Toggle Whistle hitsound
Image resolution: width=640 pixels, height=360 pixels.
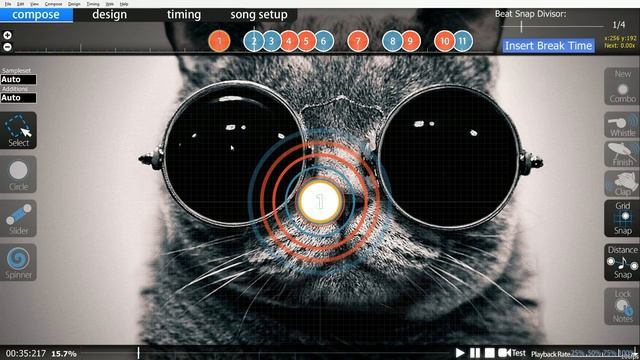point(622,125)
